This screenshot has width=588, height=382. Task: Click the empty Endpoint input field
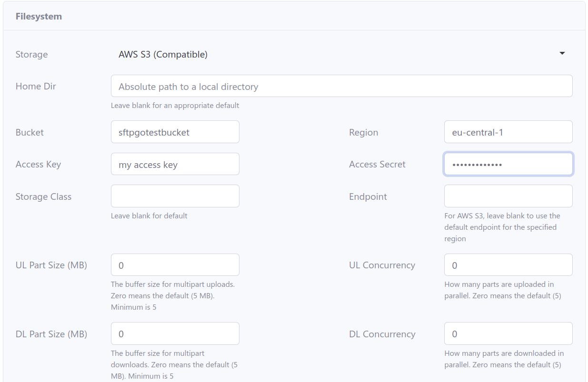point(508,196)
